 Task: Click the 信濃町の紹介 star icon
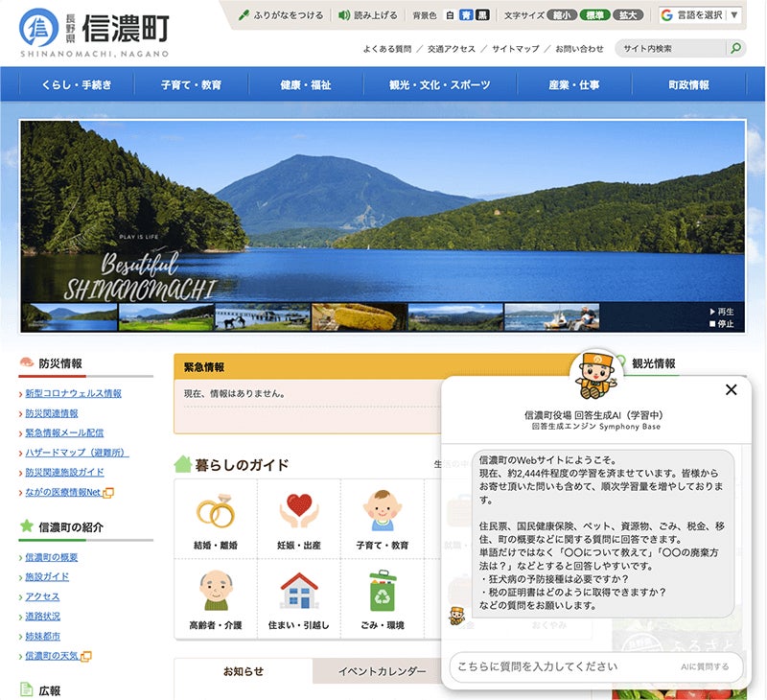point(27,526)
